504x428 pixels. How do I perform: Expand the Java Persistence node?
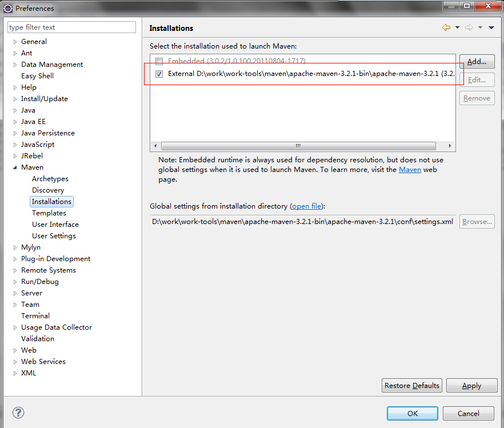[x=15, y=133]
